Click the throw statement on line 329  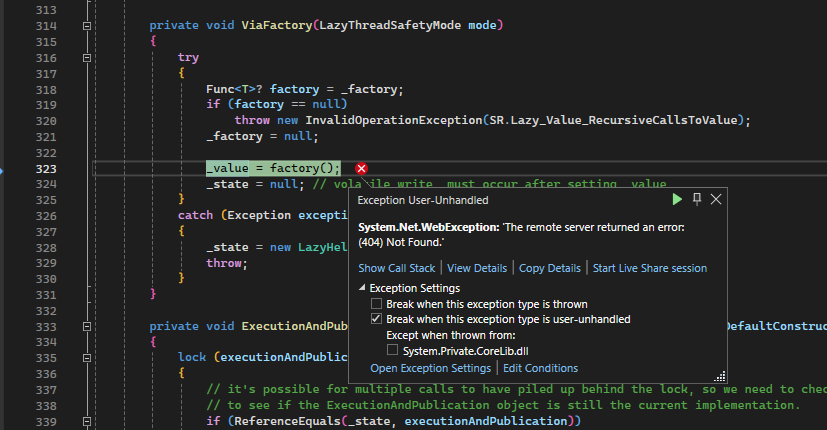(227, 263)
